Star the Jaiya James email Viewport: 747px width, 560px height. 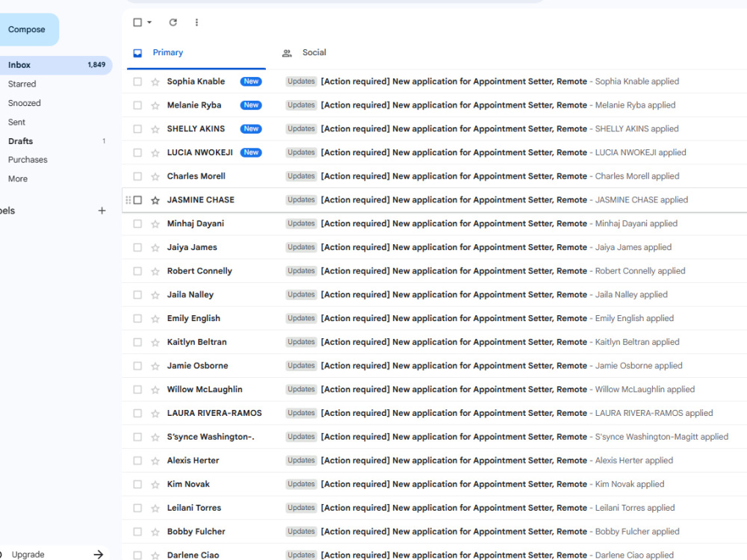point(155,248)
